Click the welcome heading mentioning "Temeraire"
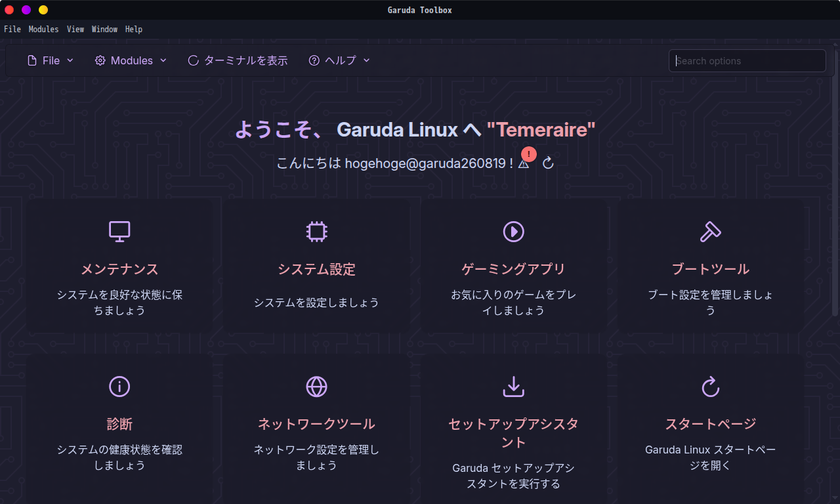Viewport: 840px width, 504px height. [x=415, y=129]
